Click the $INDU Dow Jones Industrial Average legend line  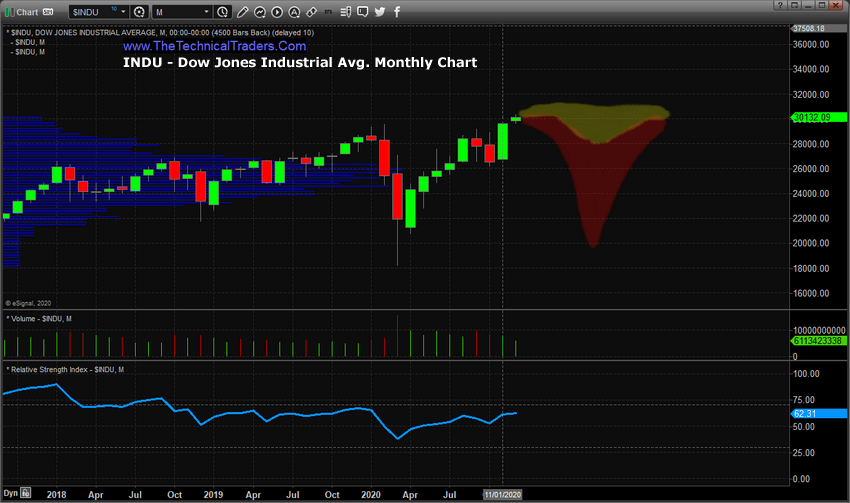[160, 33]
